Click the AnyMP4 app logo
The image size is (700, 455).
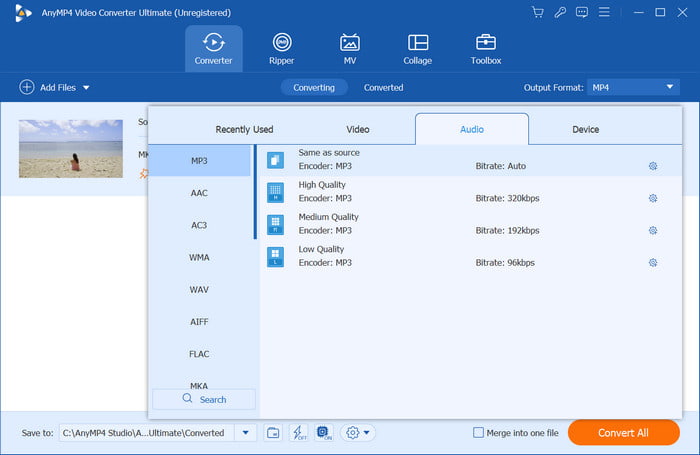[x=23, y=13]
